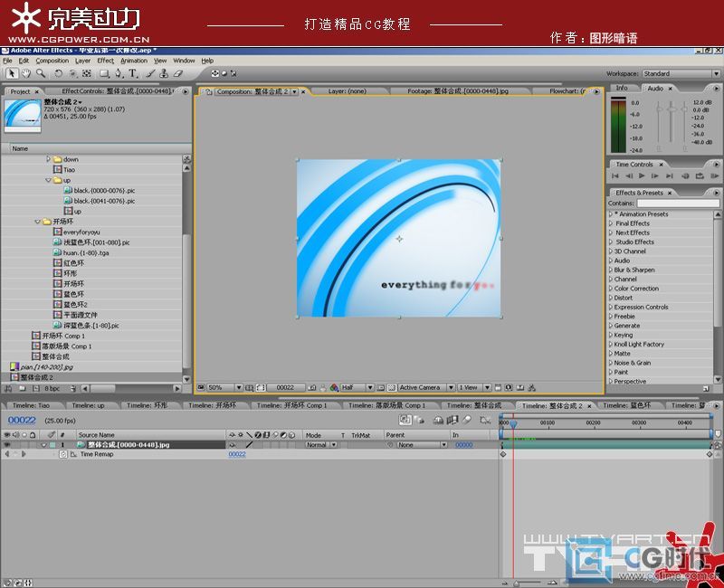Image resolution: width=724 pixels, height=588 pixels.
Task: Toggle Time Remap graph icon
Action: coord(73,455)
